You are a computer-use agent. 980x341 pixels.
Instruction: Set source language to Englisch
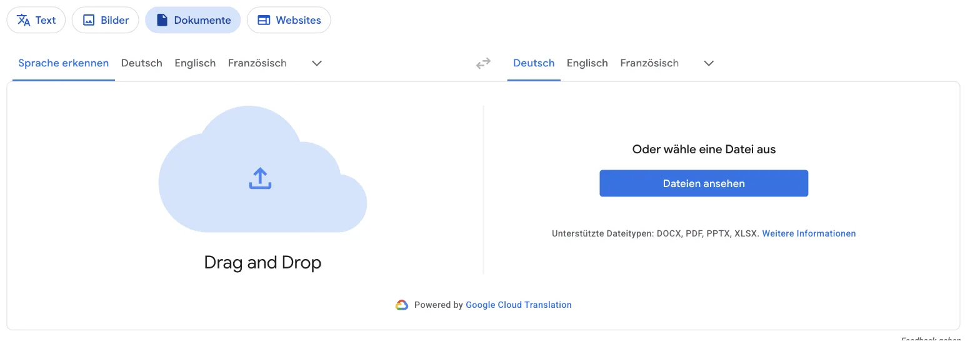click(195, 63)
